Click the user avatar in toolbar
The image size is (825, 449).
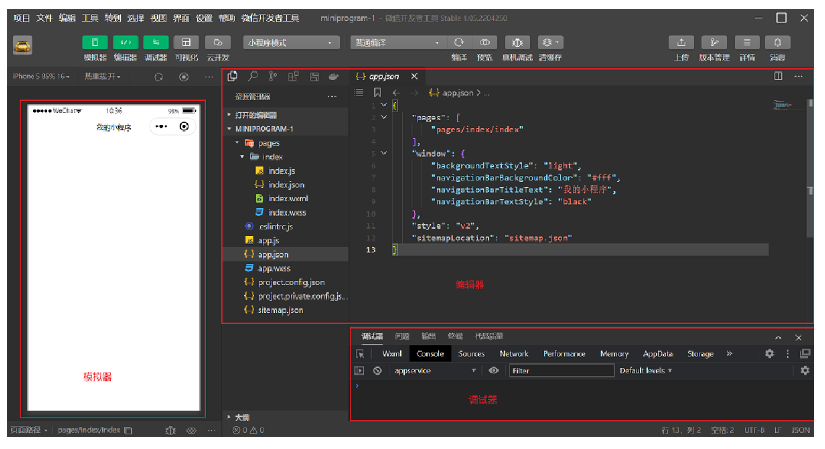pyautogui.click(x=23, y=46)
